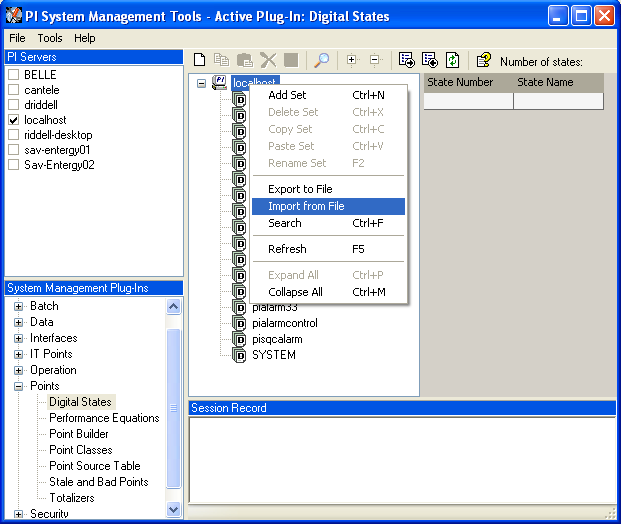Click the State Number column header
The height and width of the screenshot is (525, 622).
468,83
